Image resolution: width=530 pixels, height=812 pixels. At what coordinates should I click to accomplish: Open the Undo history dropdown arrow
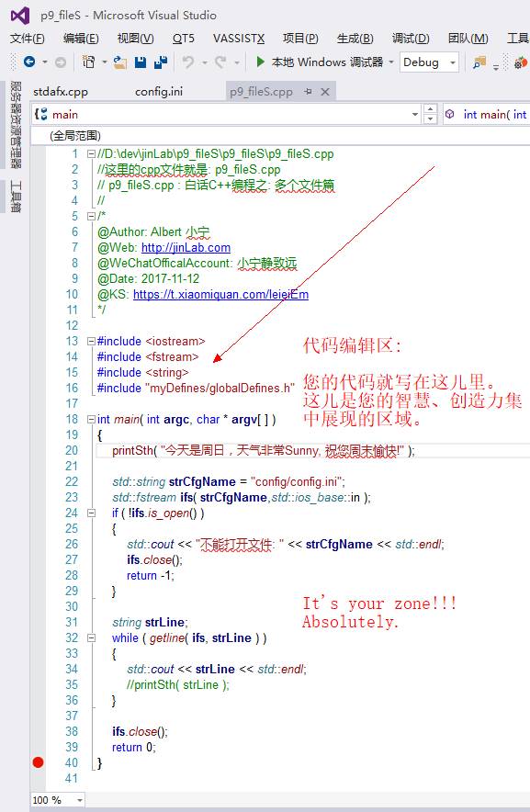coord(204,62)
